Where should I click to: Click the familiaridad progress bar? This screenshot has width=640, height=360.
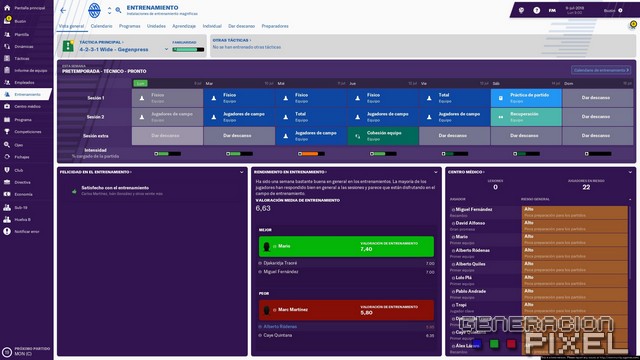[x=188, y=49]
